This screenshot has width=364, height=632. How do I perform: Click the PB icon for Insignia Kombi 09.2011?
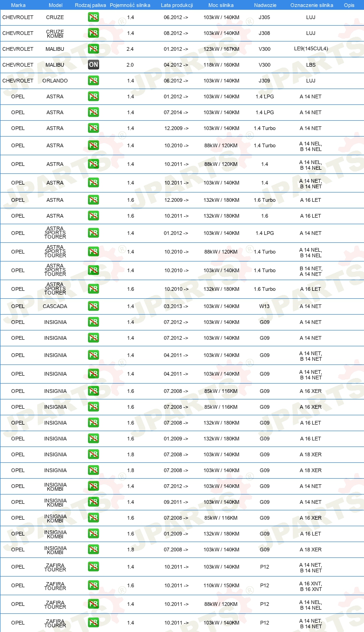point(94,502)
